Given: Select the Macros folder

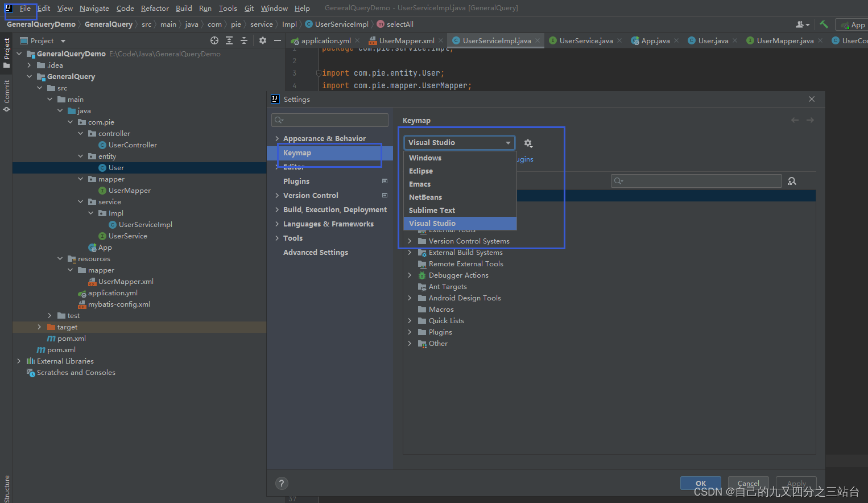Looking at the screenshot, I should tap(441, 310).
